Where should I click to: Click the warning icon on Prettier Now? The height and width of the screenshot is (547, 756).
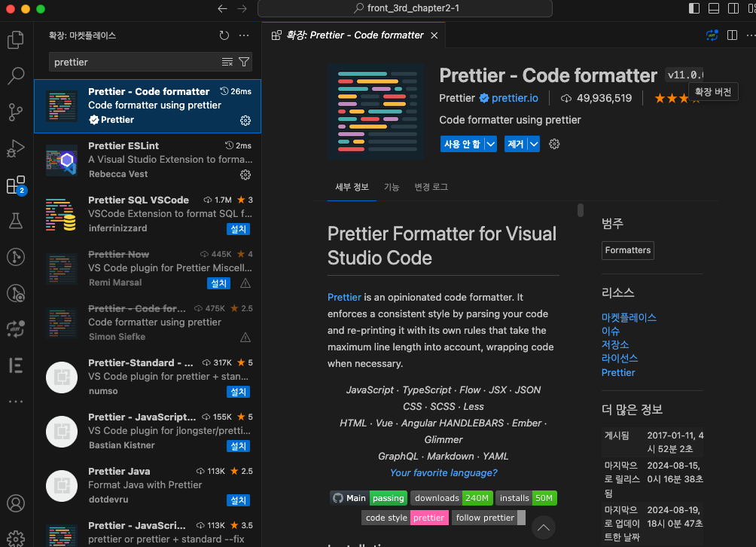pyautogui.click(x=245, y=283)
